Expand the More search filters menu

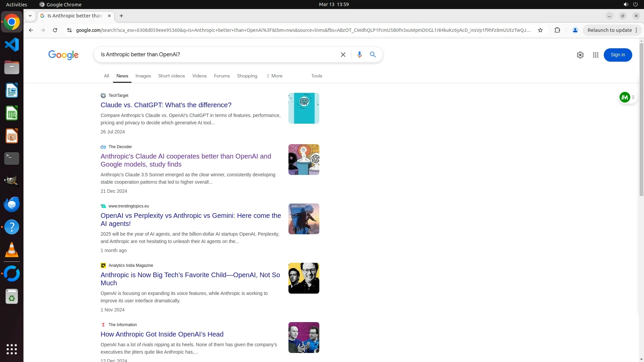(274, 76)
